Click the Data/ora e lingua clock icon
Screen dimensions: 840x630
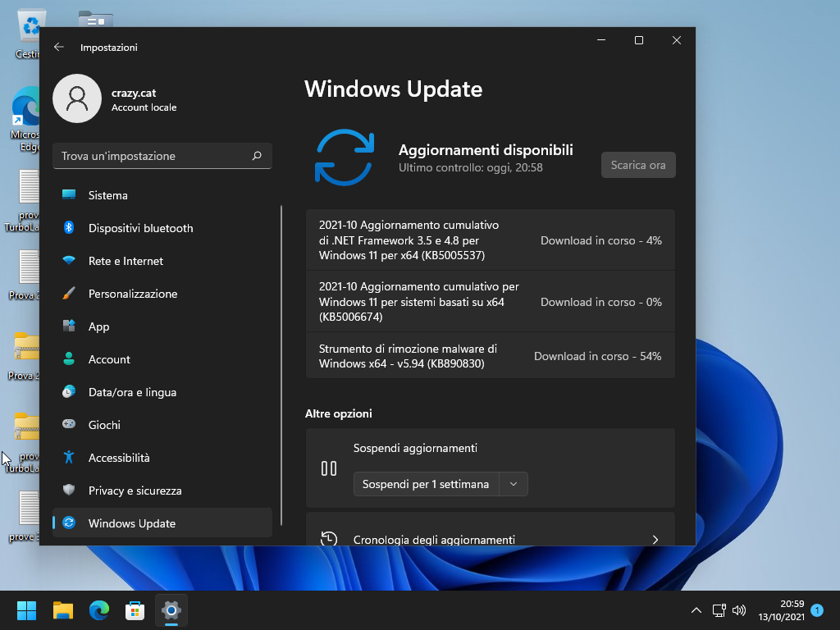click(x=69, y=391)
